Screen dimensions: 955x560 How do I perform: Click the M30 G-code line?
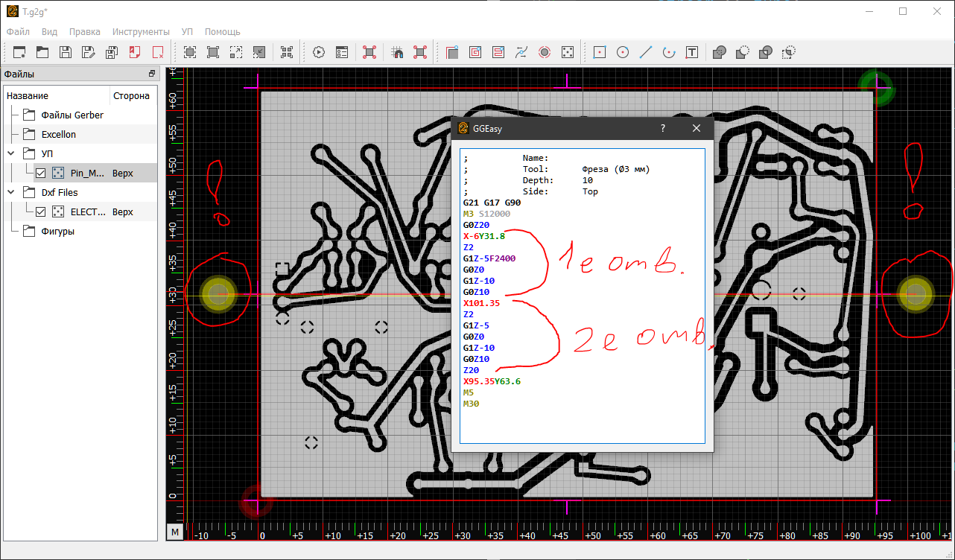[x=471, y=404]
